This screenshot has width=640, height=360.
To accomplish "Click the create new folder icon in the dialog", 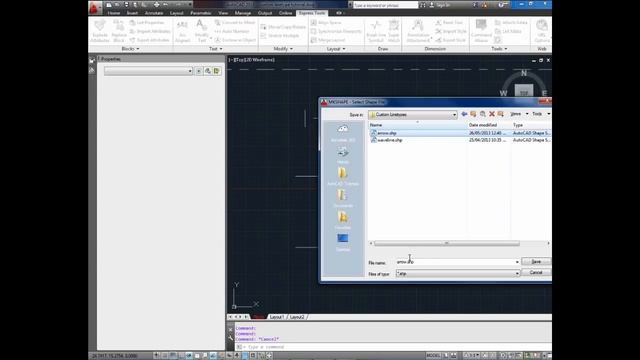I will pos(501,114).
